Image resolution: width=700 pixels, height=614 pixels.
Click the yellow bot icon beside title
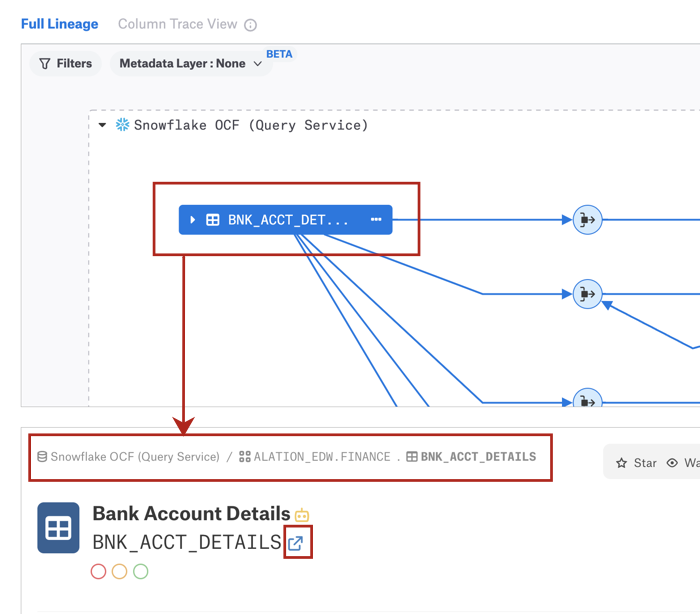pos(302,515)
